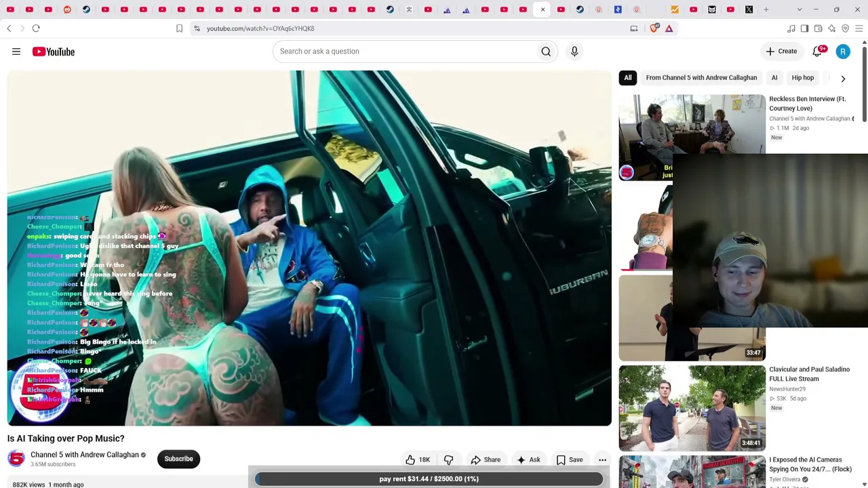The height and width of the screenshot is (488, 868).
Task: Focus the YouTube search field
Action: pyautogui.click(x=404, y=52)
